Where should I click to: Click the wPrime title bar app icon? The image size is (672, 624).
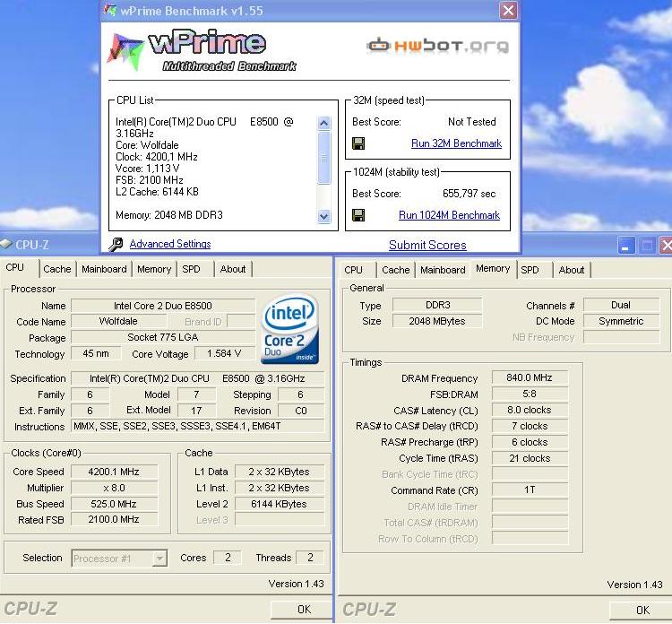[110, 10]
